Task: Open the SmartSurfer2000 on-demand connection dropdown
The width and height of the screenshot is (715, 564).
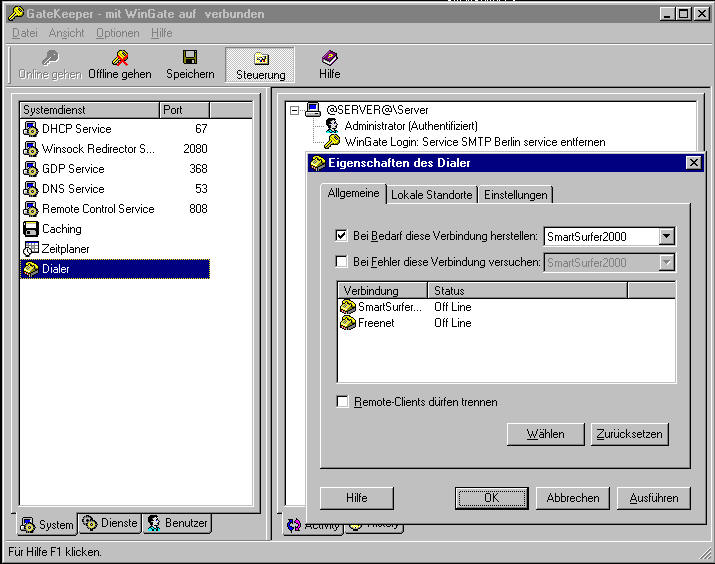Action: pyautogui.click(x=667, y=237)
